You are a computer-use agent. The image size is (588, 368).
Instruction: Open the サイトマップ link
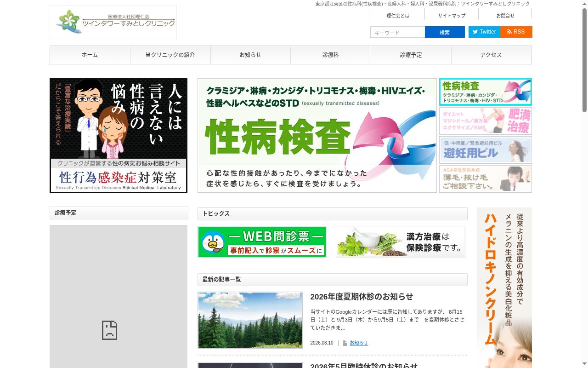pyautogui.click(x=452, y=16)
